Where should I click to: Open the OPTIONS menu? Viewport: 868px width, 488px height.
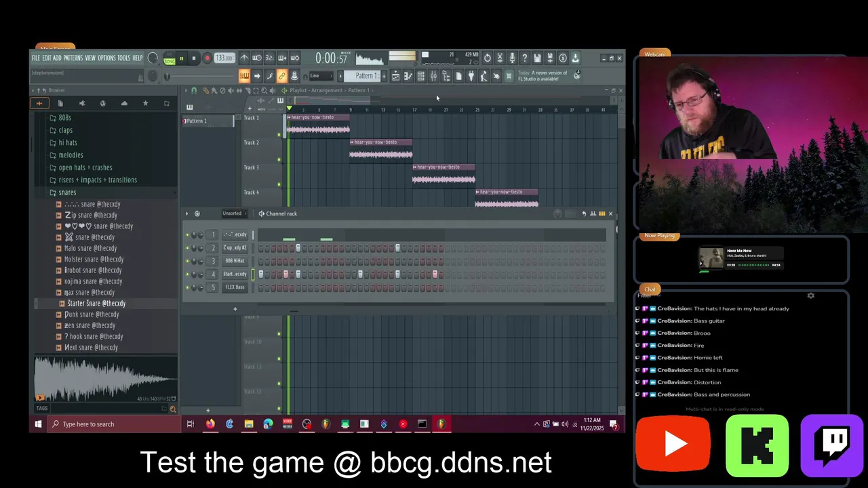coord(106,58)
